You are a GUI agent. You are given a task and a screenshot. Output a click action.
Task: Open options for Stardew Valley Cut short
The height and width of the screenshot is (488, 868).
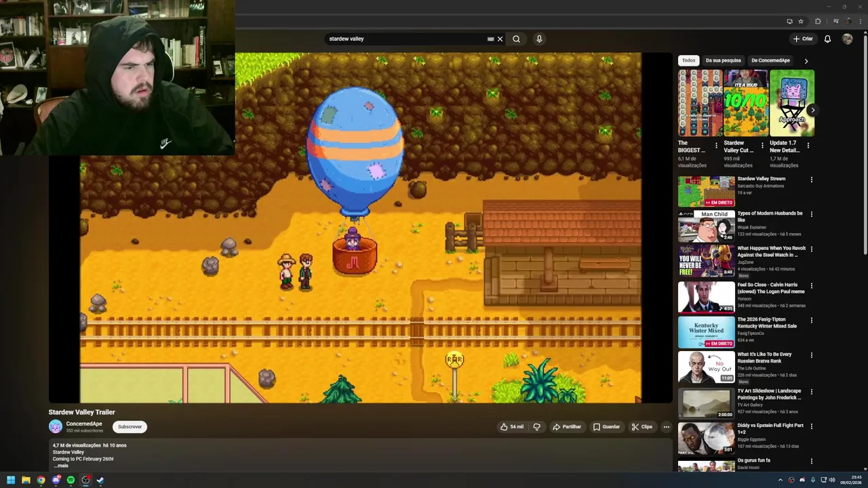[762, 145]
